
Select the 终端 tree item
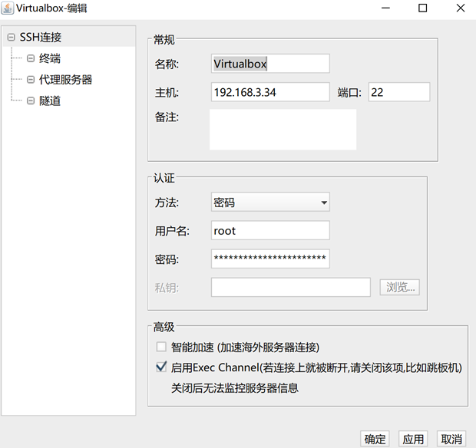(x=49, y=58)
